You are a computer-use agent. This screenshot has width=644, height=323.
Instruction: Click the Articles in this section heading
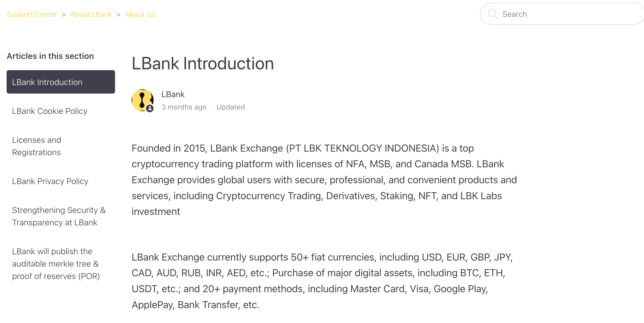click(50, 56)
